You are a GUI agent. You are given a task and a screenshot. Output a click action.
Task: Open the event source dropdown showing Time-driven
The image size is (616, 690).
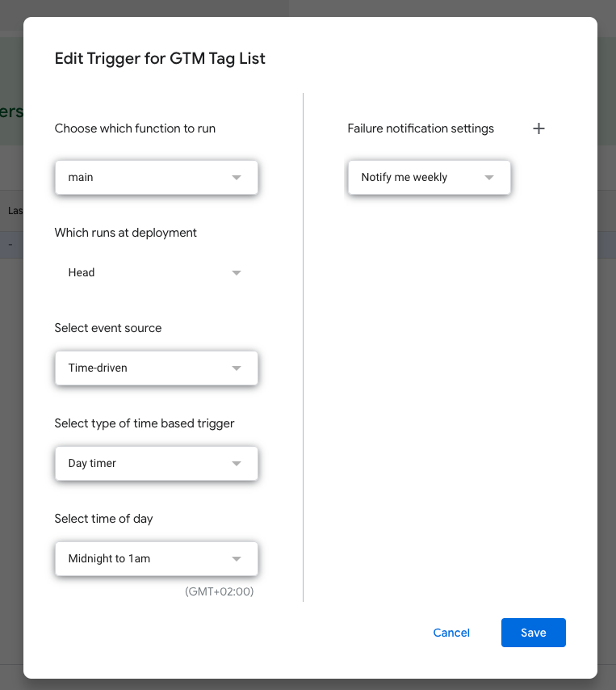145,368
